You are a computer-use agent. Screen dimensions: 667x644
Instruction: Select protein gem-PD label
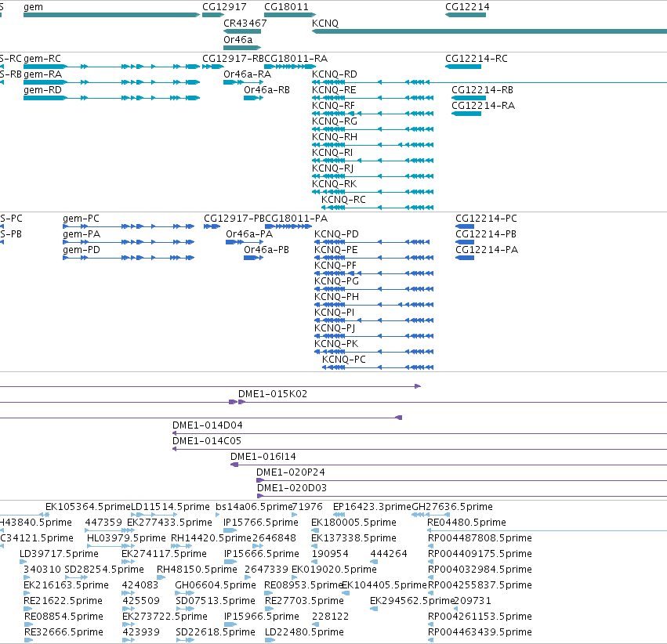pos(82,250)
